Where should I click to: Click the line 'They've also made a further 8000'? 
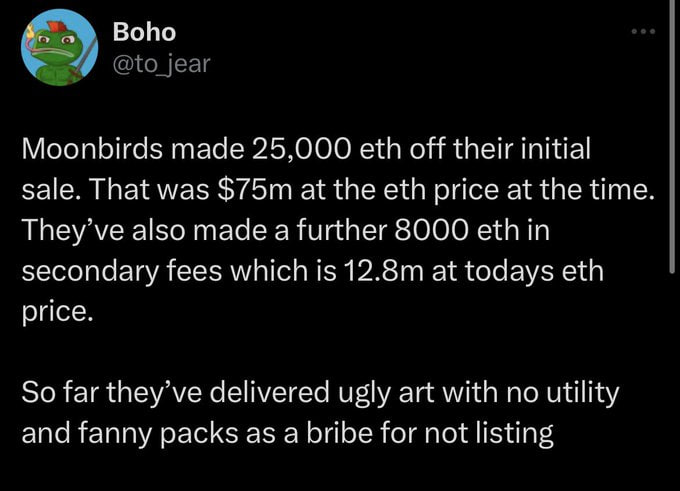pos(285,230)
